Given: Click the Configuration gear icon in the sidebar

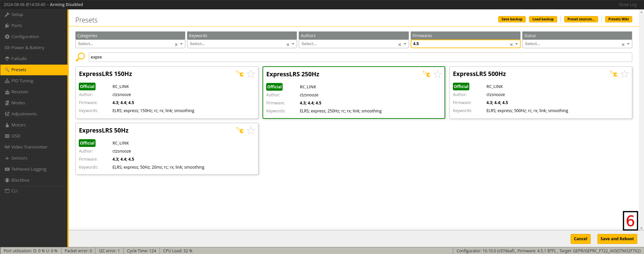Looking at the screenshot, I should [x=7, y=36].
